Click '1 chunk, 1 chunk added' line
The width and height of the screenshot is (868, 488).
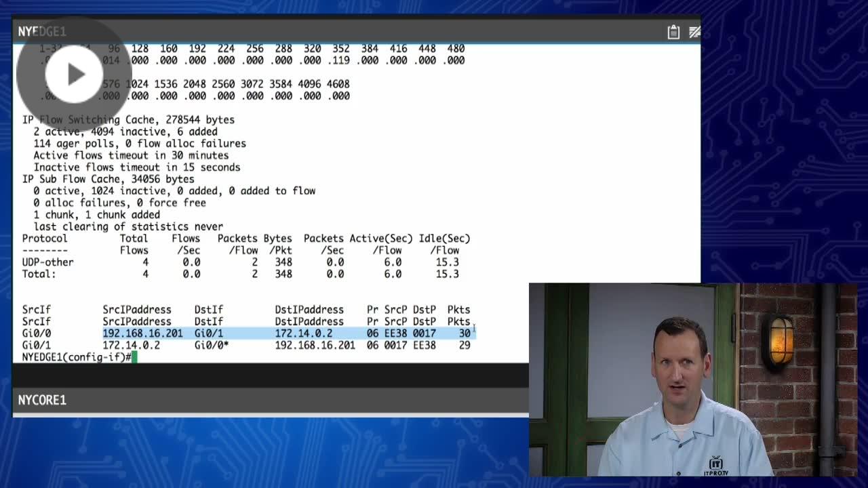coord(97,215)
